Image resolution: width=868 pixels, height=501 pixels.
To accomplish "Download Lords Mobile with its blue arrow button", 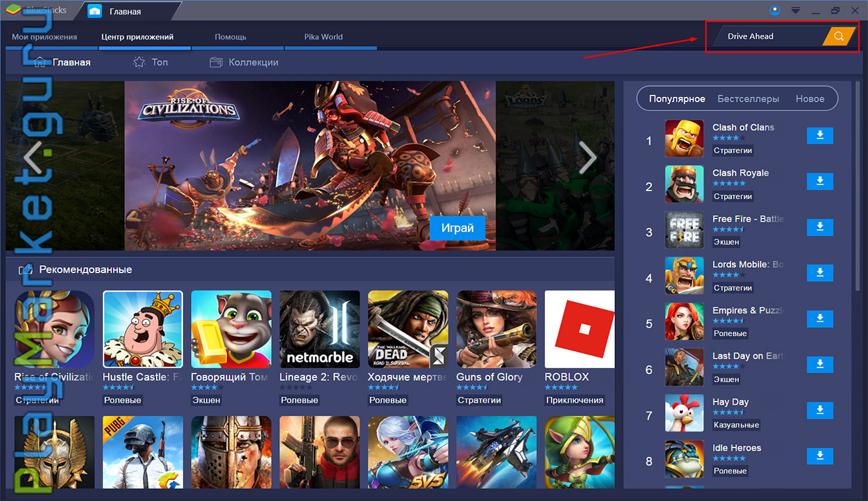I will (820, 273).
